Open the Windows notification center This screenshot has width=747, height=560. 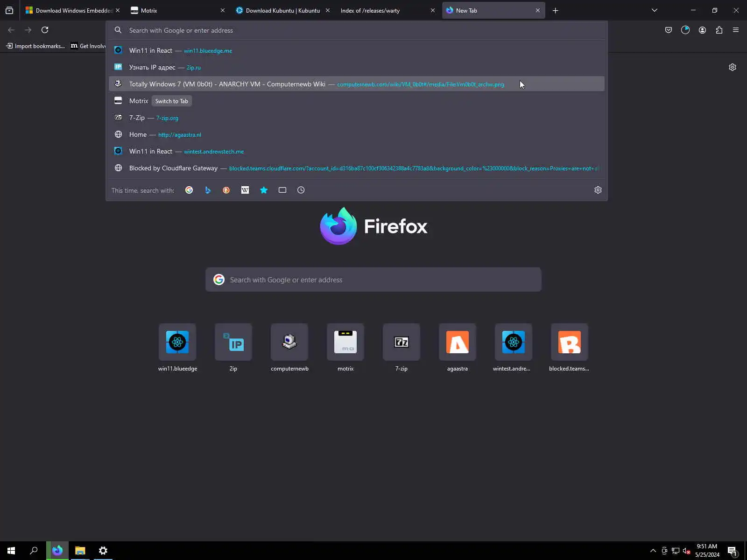(x=733, y=551)
